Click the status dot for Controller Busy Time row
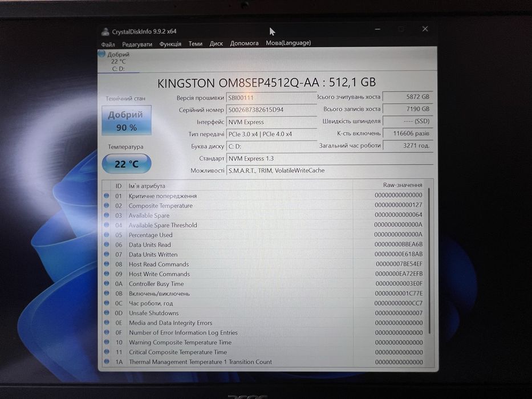This screenshot has width=532, height=399. point(107,283)
